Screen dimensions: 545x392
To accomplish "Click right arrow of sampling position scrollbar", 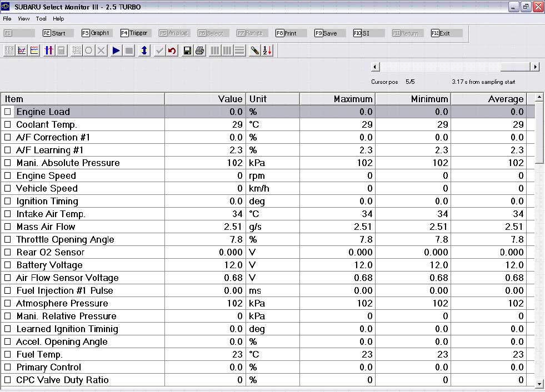I will 535,67.
